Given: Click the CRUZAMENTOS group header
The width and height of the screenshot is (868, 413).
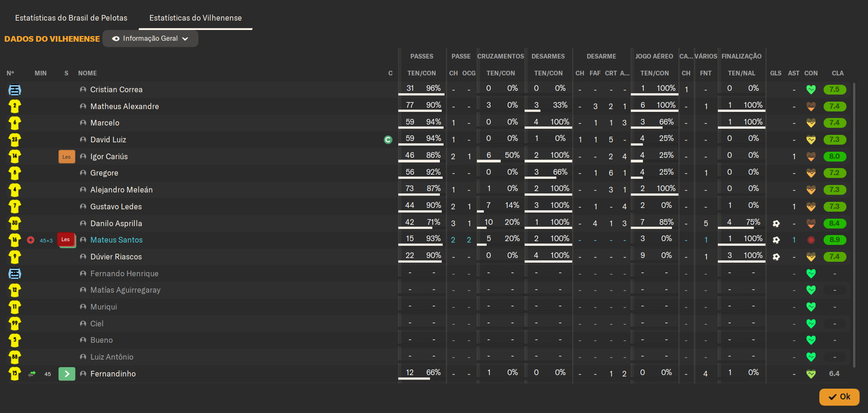Looking at the screenshot, I should (501, 56).
